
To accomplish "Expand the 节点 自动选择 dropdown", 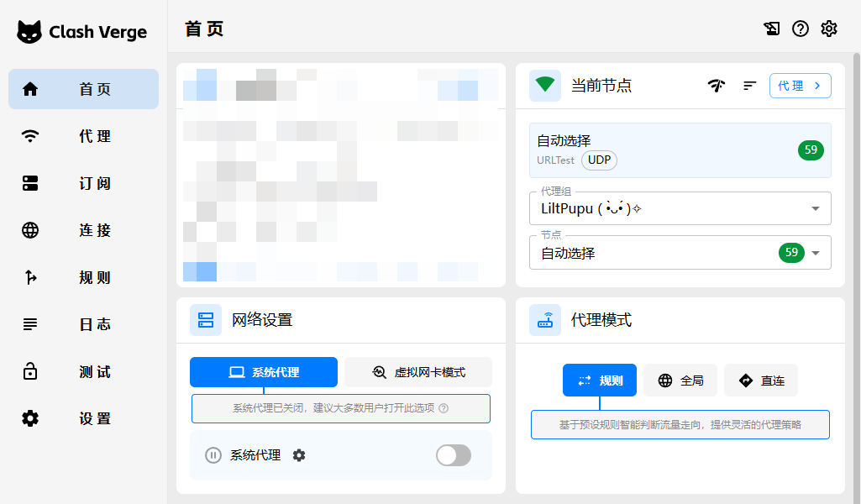I will pos(815,253).
